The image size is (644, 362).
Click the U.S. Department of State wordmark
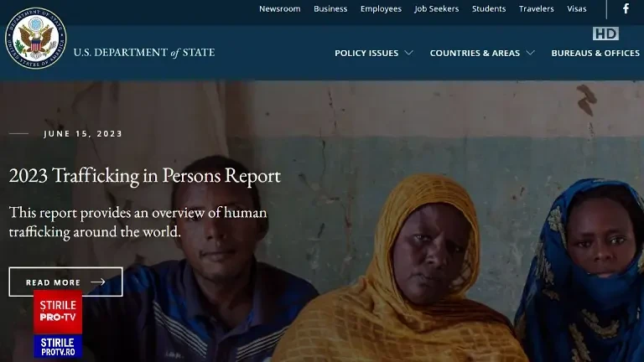(144, 53)
